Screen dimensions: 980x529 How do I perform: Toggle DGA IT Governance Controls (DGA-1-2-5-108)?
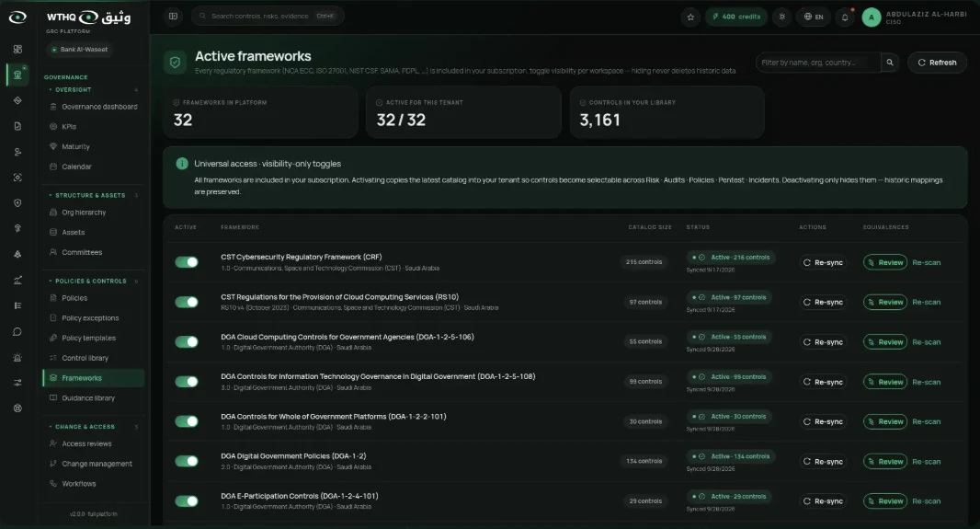187,382
